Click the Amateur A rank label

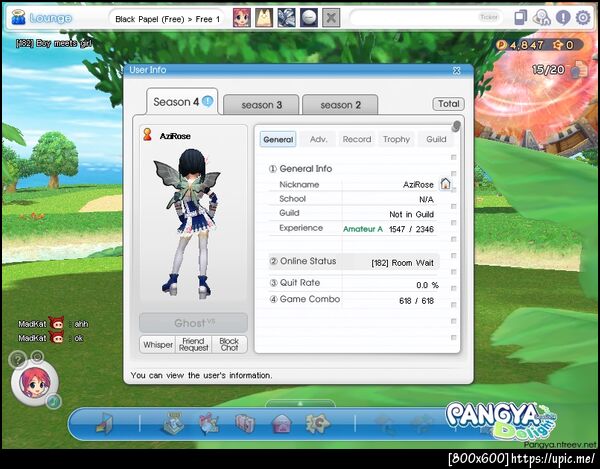[363, 229]
